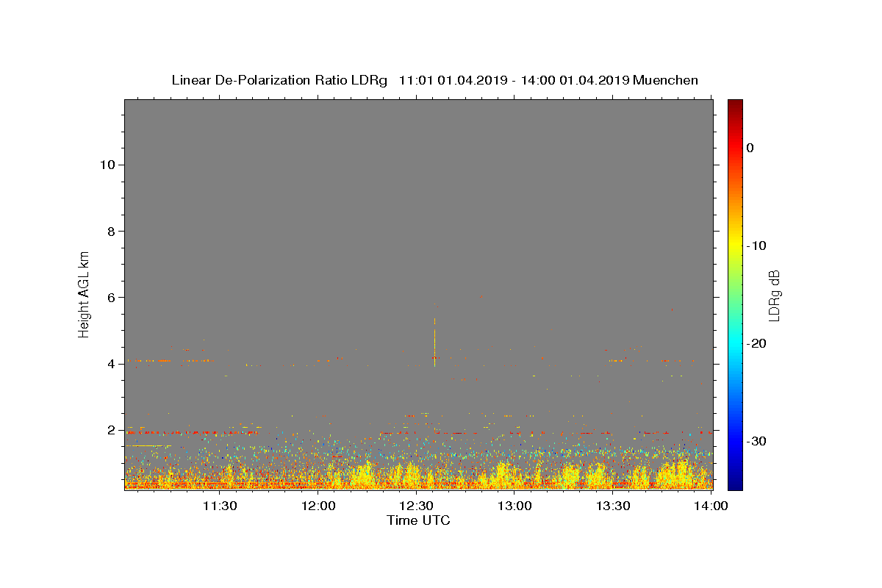Click the '12:00' time tick label
The height and width of the screenshot is (588, 882).
[x=319, y=506]
